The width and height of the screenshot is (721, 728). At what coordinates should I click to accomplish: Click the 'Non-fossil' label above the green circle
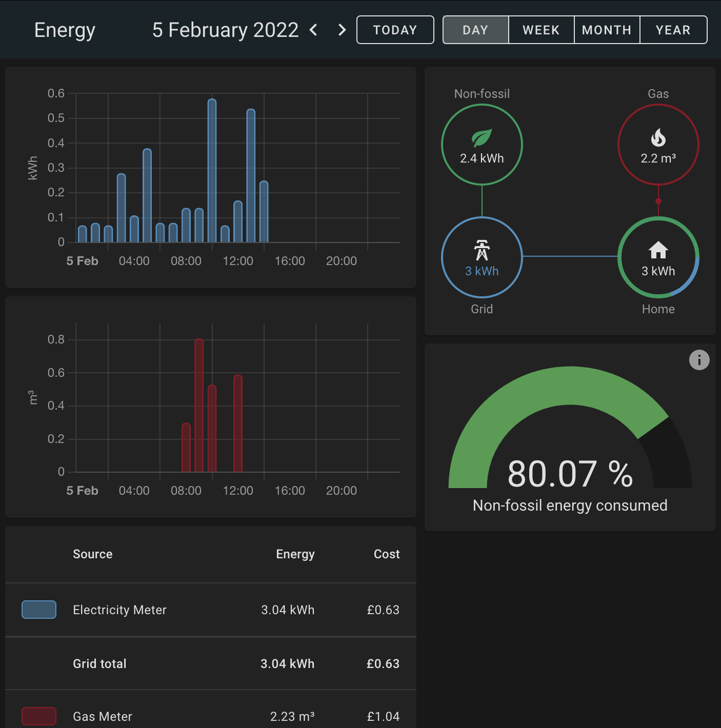tap(482, 94)
